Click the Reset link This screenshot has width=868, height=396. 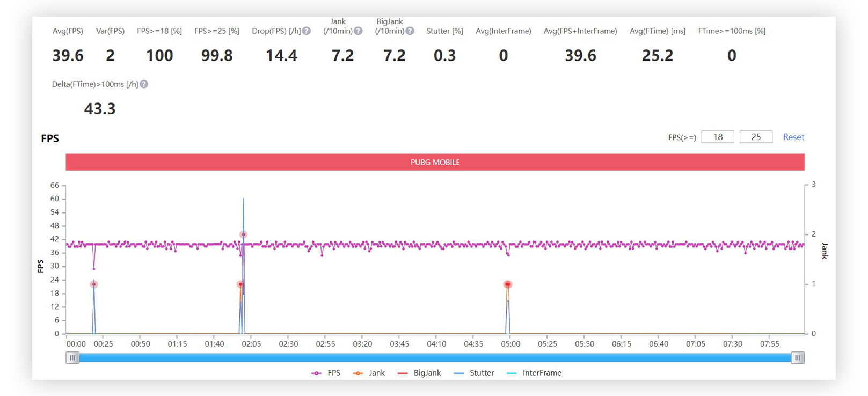click(793, 137)
